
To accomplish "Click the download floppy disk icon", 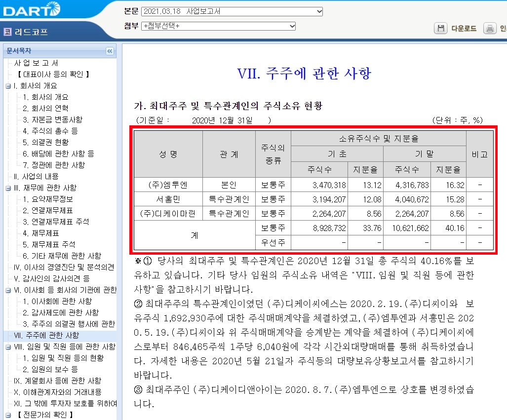I will pos(440,29).
